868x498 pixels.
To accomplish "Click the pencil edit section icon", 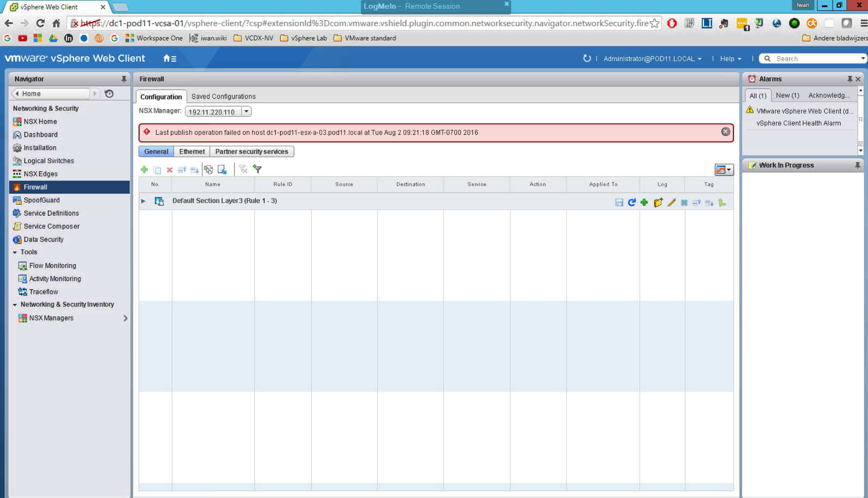I will [x=671, y=202].
